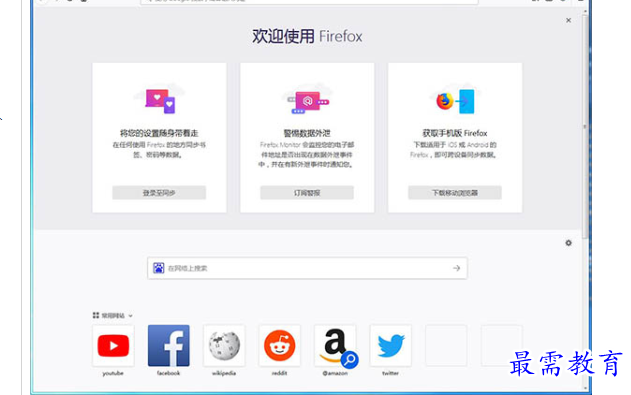
Task: Open the YouTube top site tile
Action: (113, 346)
